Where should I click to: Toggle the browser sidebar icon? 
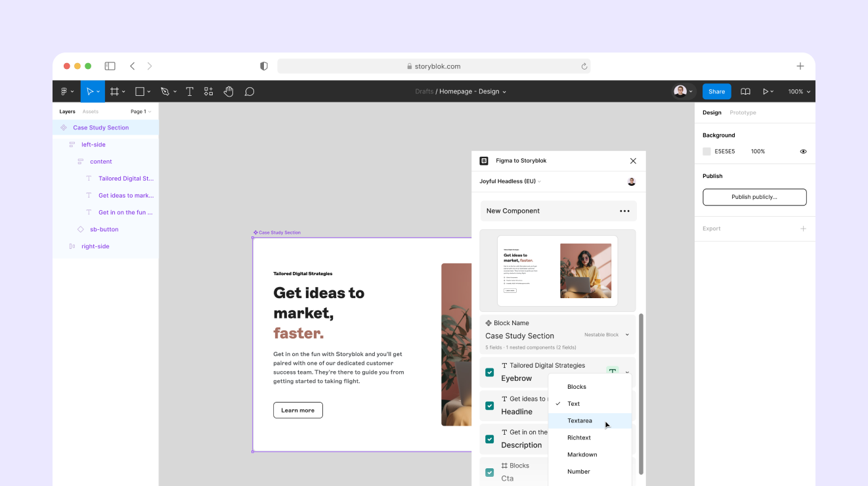point(110,66)
